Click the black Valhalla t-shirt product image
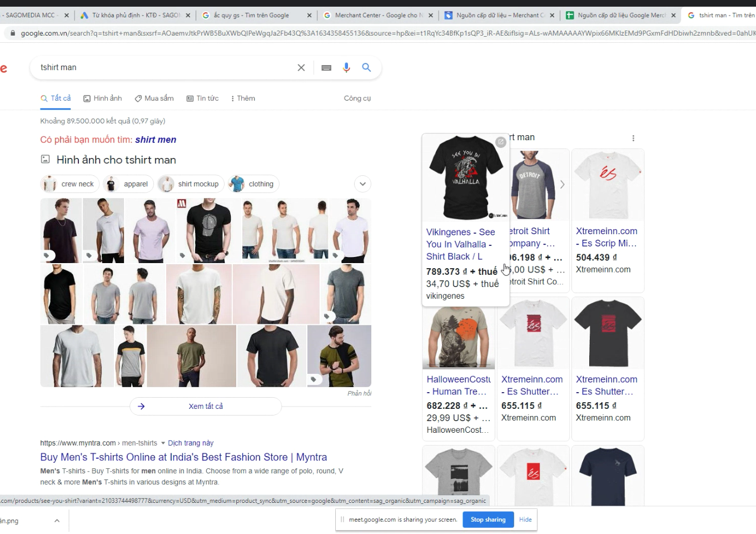The height and width of the screenshot is (534, 756). [x=466, y=178]
